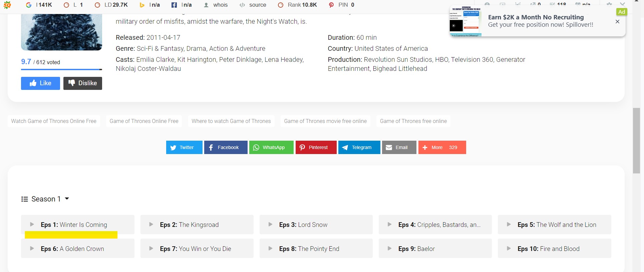Play Eps 10: Fire and Blood
The height and width of the screenshot is (272, 644).
[555, 249]
